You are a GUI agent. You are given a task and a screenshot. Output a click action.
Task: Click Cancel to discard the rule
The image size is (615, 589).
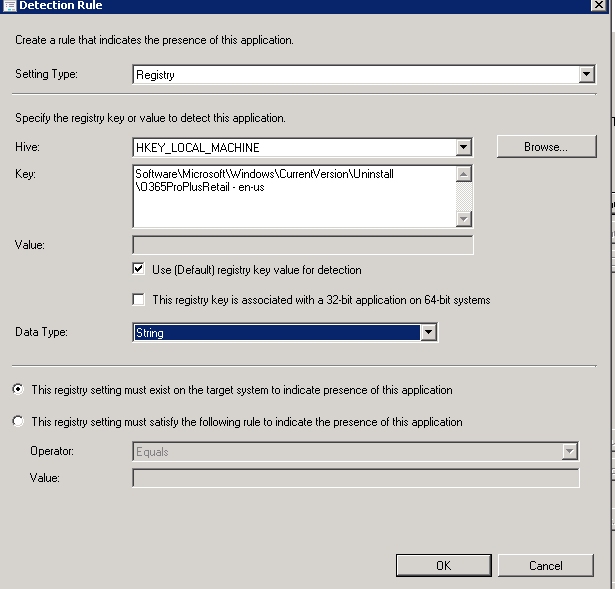(x=546, y=565)
